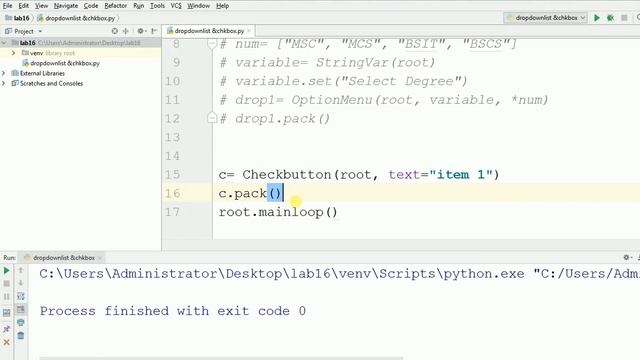This screenshot has height=360, width=640.
Task: Open run configuration dropdown in top toolbar
Action: [545, 18]
